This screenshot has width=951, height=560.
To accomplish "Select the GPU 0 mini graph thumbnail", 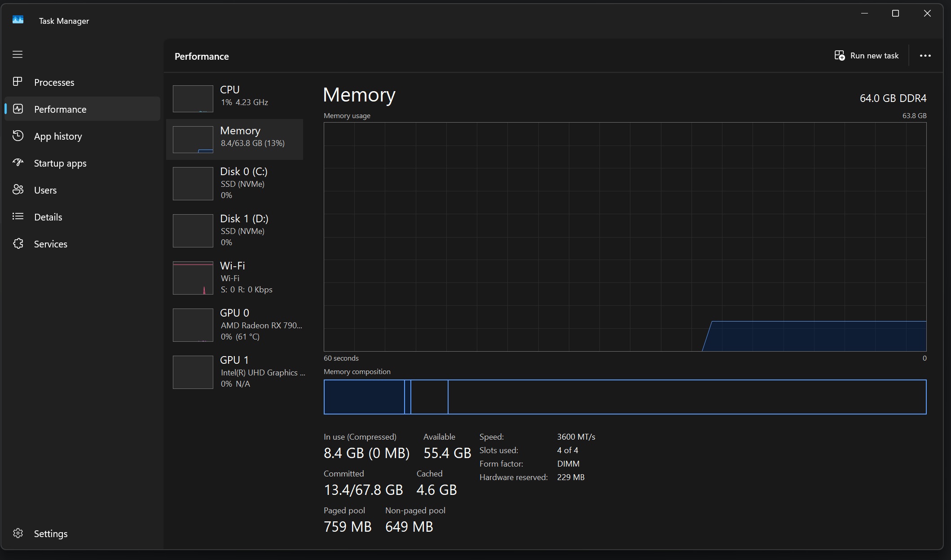I will (x=193, y=325).
